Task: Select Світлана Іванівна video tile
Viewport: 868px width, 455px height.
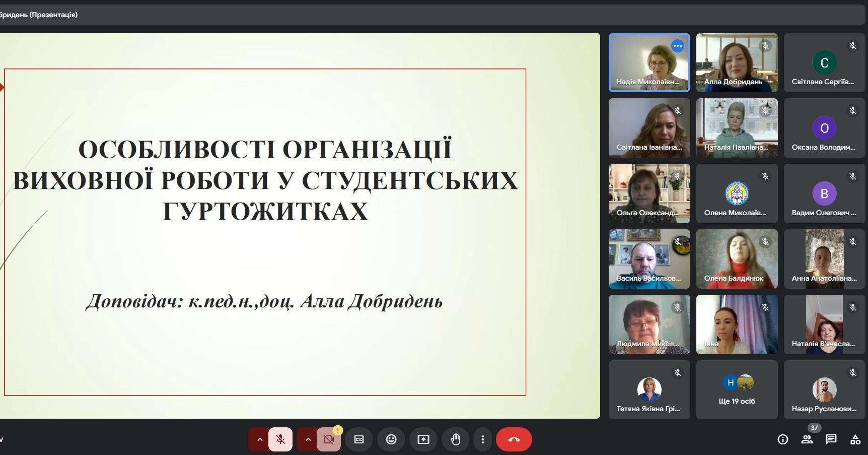Action: 649,128
